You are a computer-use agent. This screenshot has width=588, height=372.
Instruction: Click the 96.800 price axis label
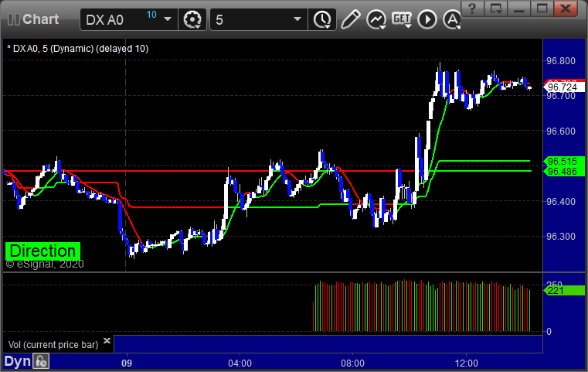(561, 61)
